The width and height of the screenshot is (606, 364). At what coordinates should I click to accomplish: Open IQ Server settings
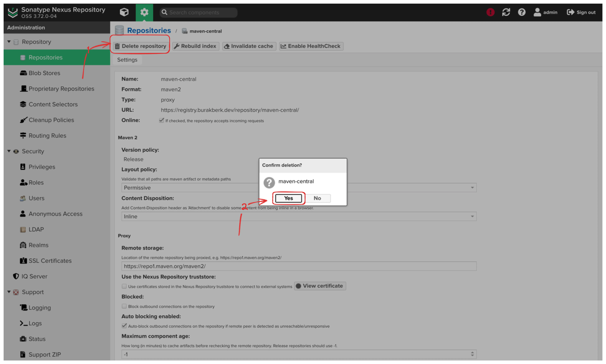[57, 276]
